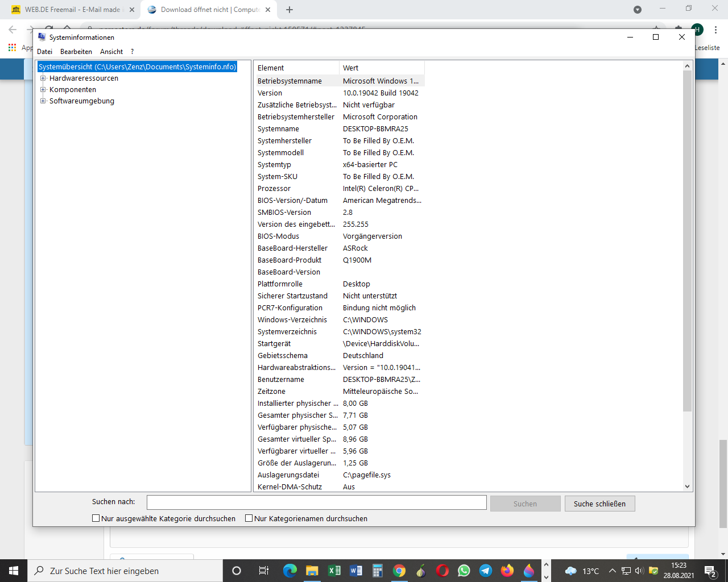The image size is (728, 582).
Task: Expand the Hardwareressourcen tree node
Action: [x=43, y=78]
